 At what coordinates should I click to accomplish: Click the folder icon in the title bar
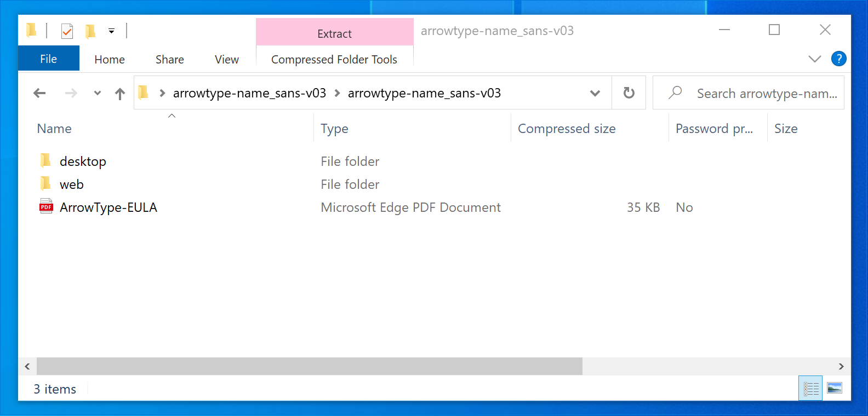pos(32,30)
